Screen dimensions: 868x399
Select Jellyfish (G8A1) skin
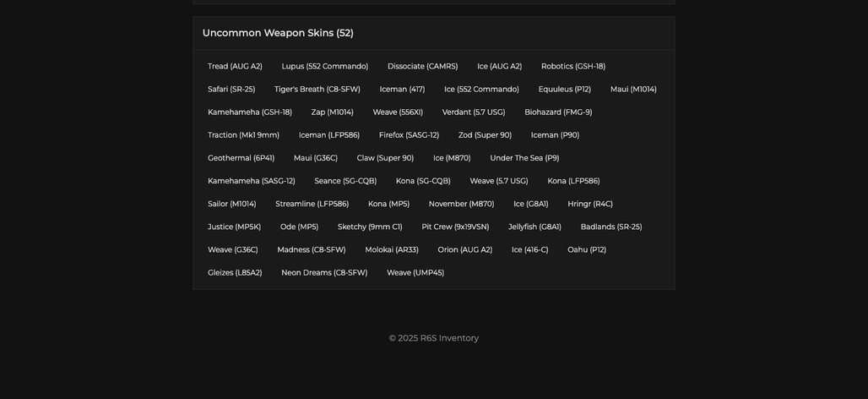pyautogui.click(x=534, y=227)
